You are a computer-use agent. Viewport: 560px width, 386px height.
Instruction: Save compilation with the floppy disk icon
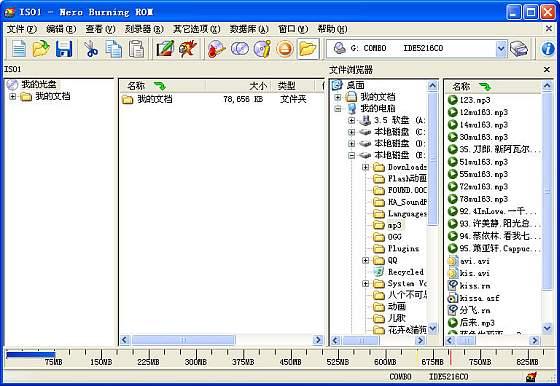pos(64,49)
